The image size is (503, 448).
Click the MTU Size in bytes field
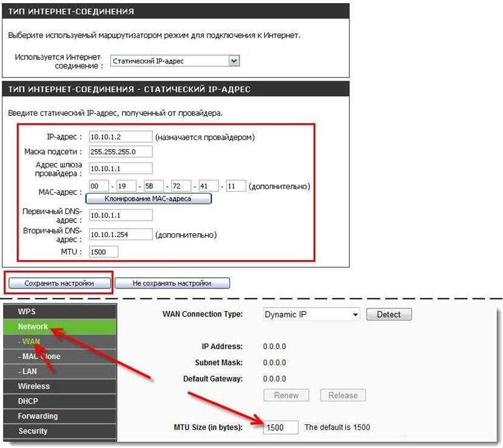[x=282, y=427]
